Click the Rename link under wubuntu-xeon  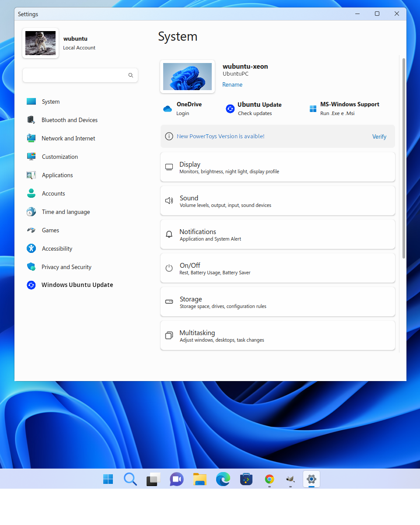click(x=232, y=85)
